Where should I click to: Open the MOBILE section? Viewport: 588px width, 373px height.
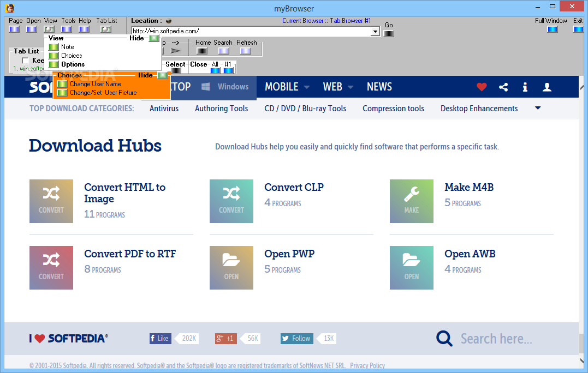[282, 87]
